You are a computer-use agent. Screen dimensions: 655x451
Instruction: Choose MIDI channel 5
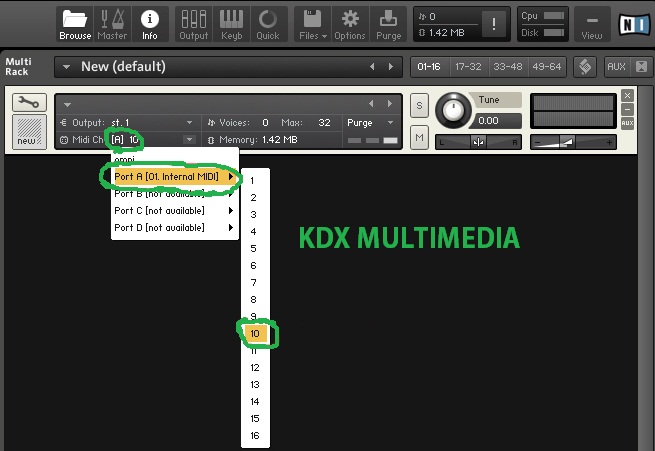tap(255, 249)
